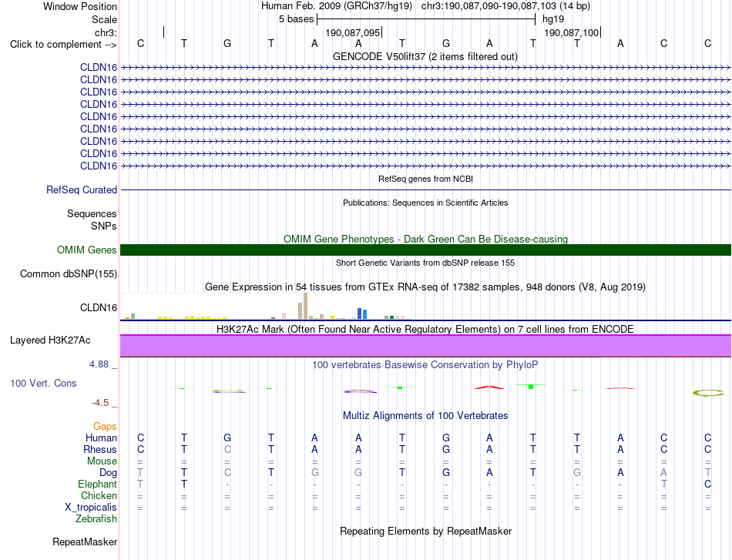Click the RefSeq Curated thin intron line
Image resolution: width=732 pixels, height=560 pixels.
click(425, 190)
